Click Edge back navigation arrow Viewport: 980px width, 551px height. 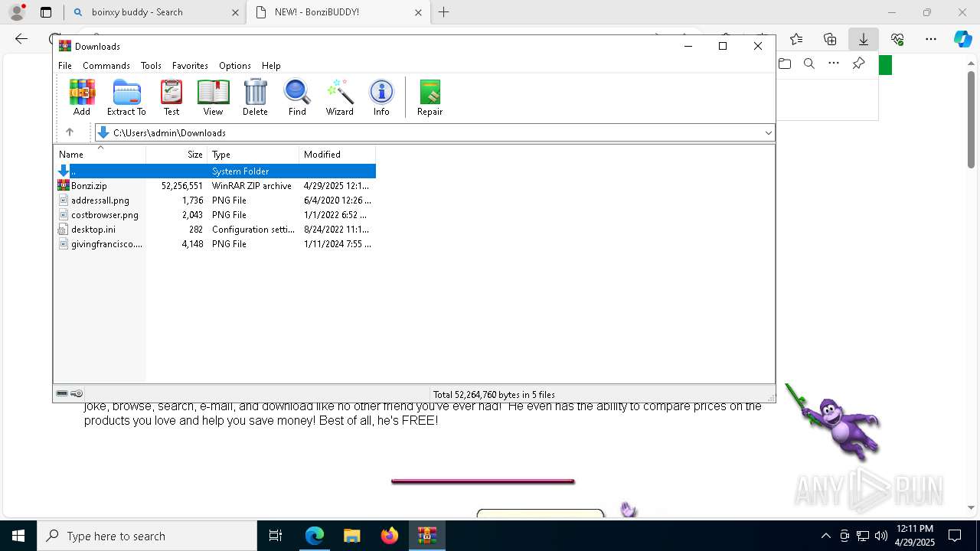(x=21, y=39)
